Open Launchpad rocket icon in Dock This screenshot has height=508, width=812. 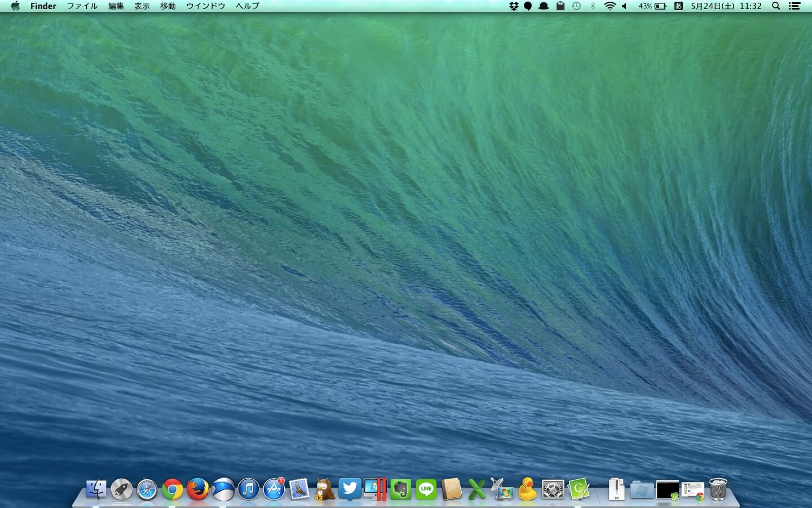121,489
